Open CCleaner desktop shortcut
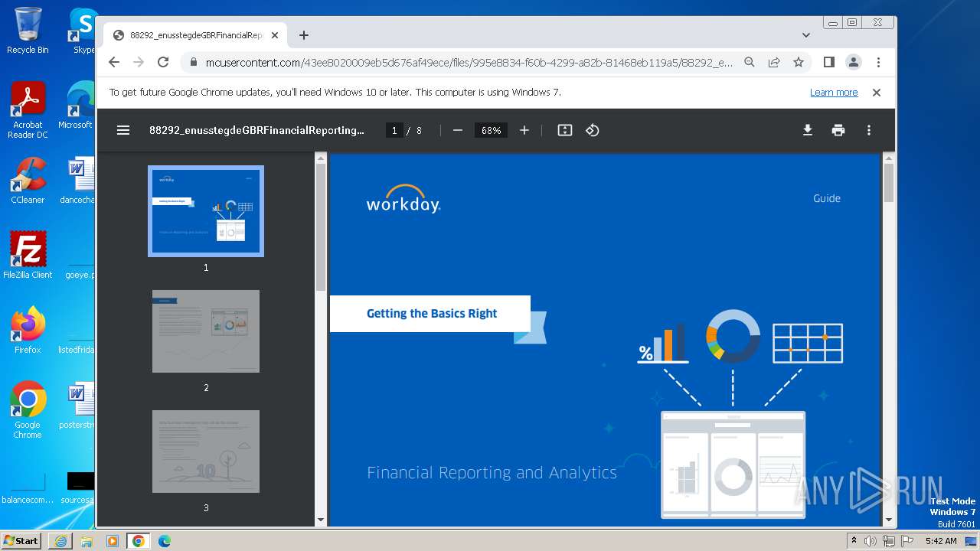The height and width of the screenshot is (551, 980). coord(28,181)
